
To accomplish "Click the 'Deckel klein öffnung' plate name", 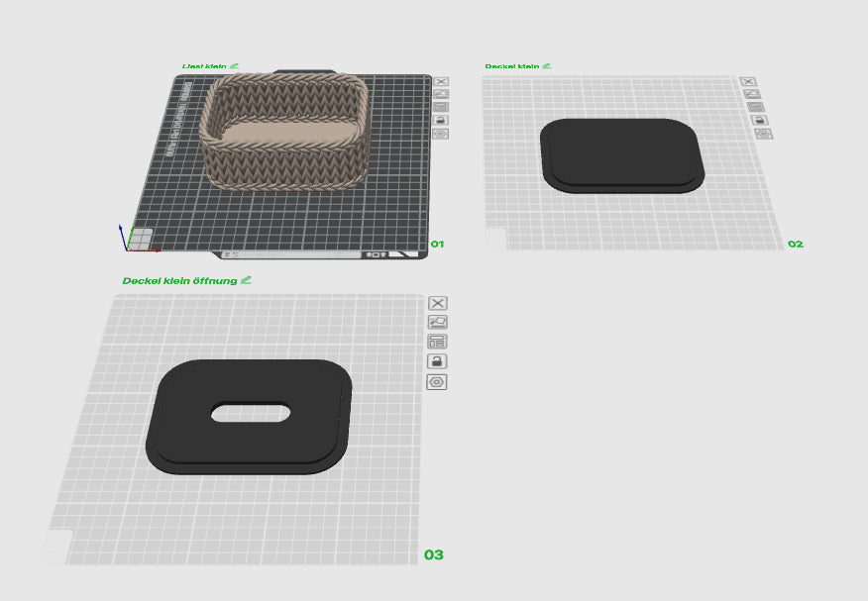I will coord(180,281).
